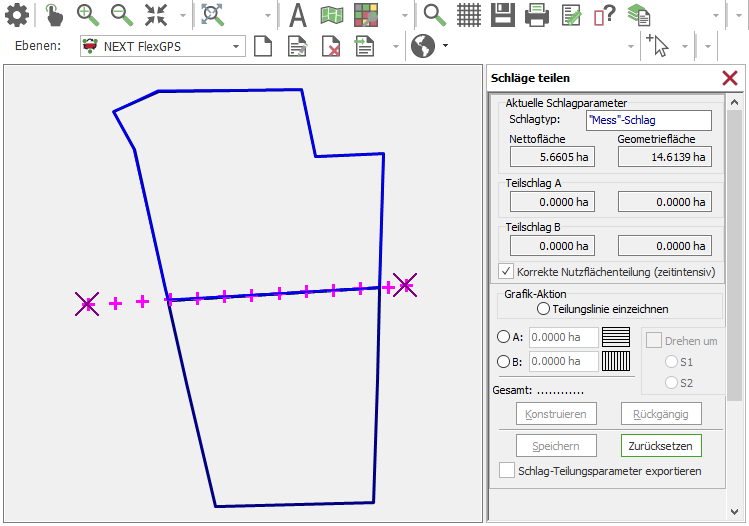Click the zoom out magnifier
749x526 pixels.
coord(121,15)
